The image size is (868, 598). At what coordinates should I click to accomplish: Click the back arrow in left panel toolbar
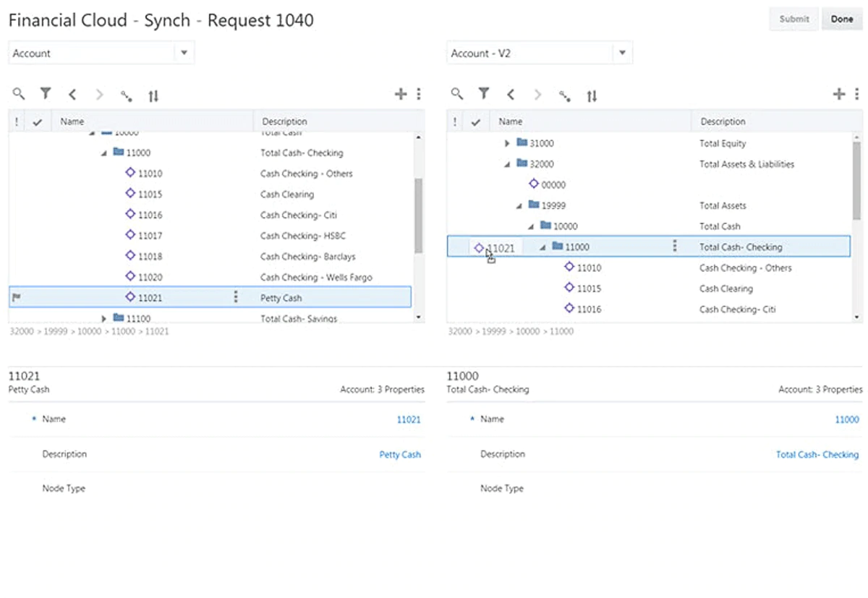click(72, 95)
